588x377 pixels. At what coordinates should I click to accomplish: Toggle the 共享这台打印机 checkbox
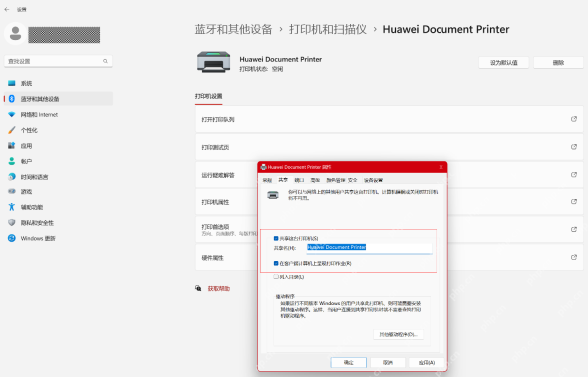[x=276, y=238]
